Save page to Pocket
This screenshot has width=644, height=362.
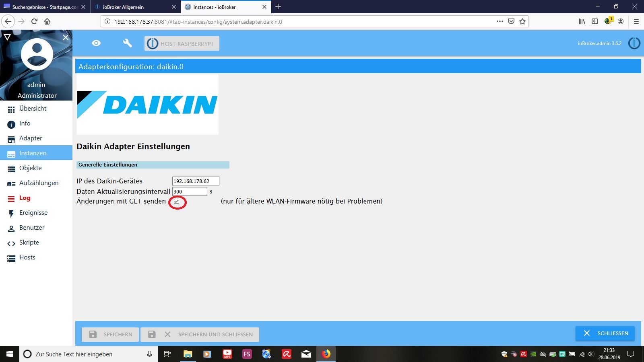[511, 21]
